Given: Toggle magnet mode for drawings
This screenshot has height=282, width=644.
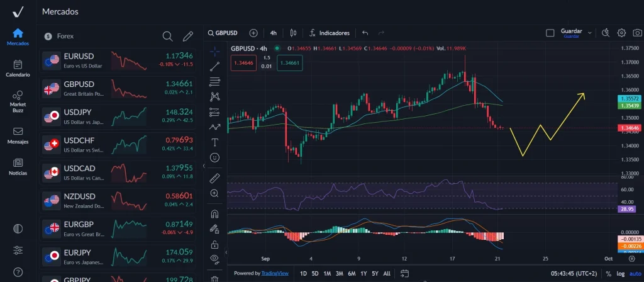Looking at the screenshot, I should click(215, 214).
